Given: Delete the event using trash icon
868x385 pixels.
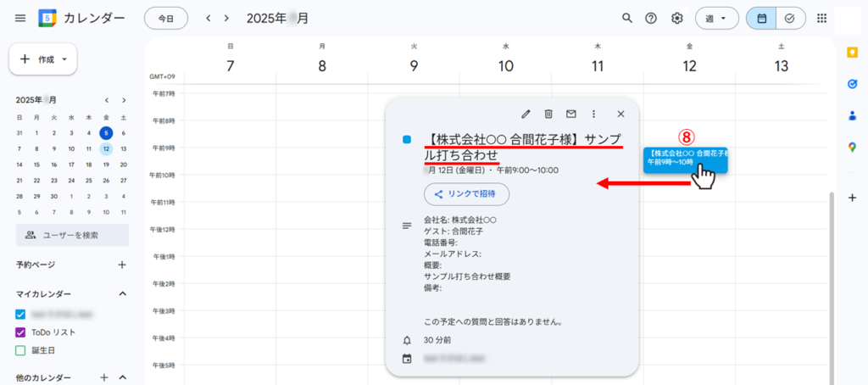Looking at the screenshot, I should click(548, 114).
